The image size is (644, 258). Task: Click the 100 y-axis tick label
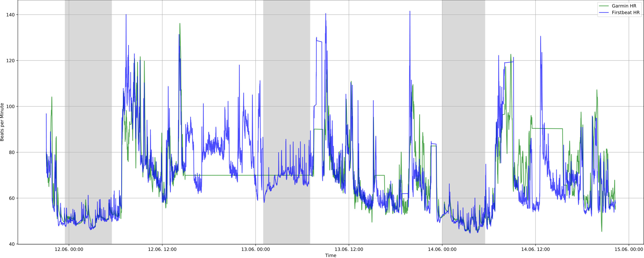[10, 106]
